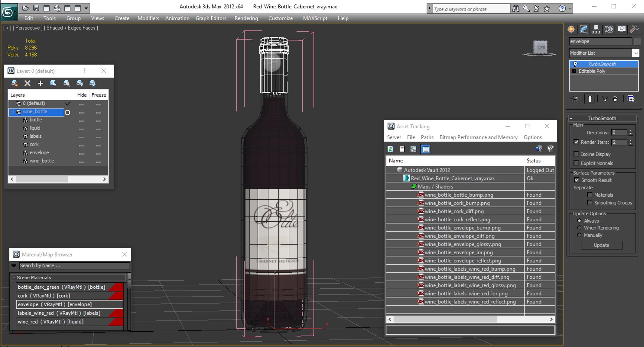Click Pin Stack icon below modifier stack
The height and width of the screenshot is (347, 644).
574,98
